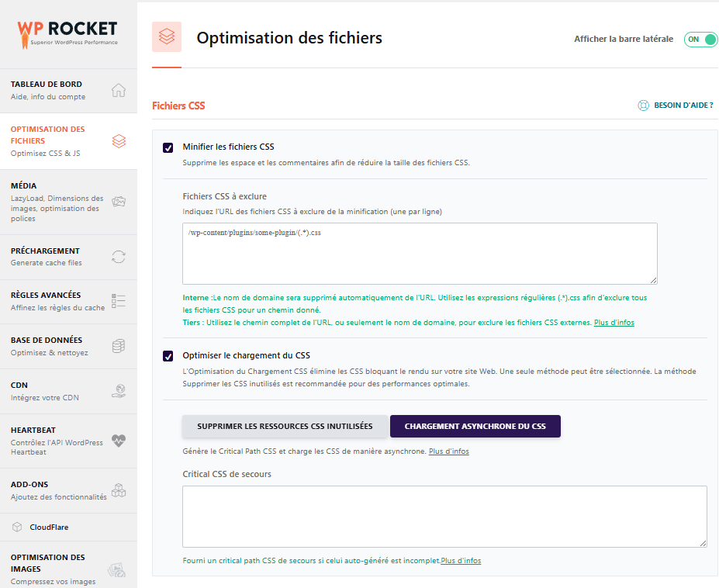Click the Optimisation des fichiers page title
The height and width of the screenshot is (588, 719).
[x=289, y=37]
